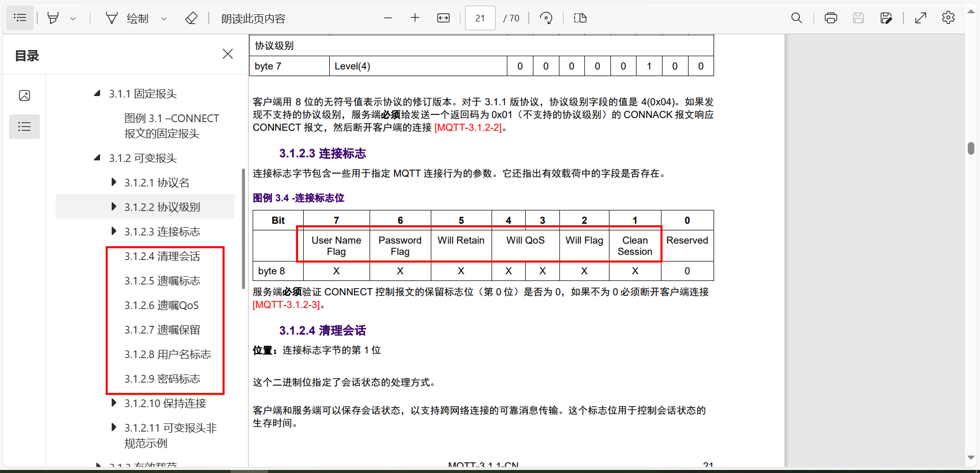Open the search in document icon

click(796, 18)
